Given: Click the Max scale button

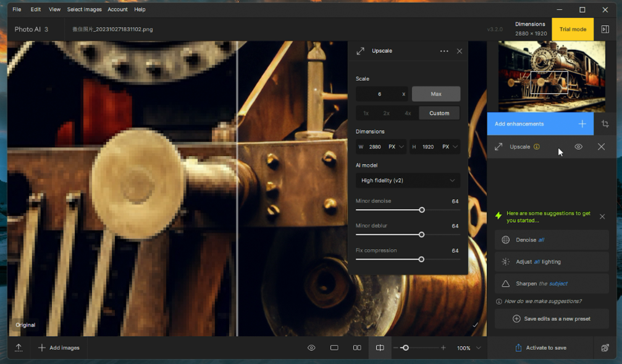Looking at the screenshot, I should (x=435, y=94).
